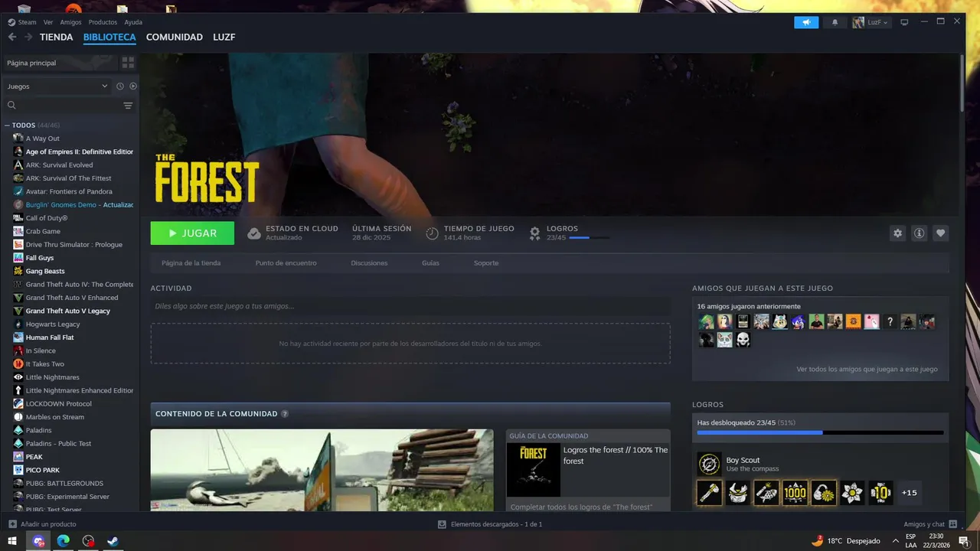This screenshot has height=551, width=980.
Task: Open the Discusiones link
Action: point(369,263)
